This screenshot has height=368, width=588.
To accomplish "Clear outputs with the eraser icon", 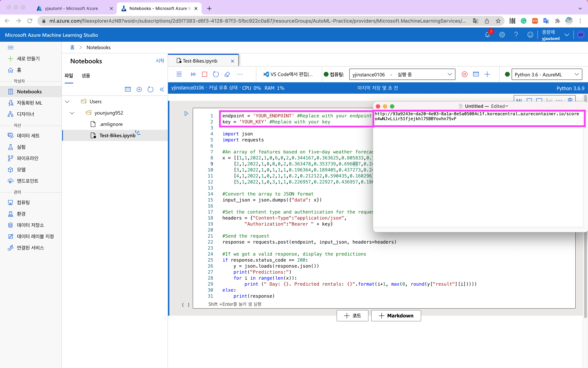I will pos(227,74).
